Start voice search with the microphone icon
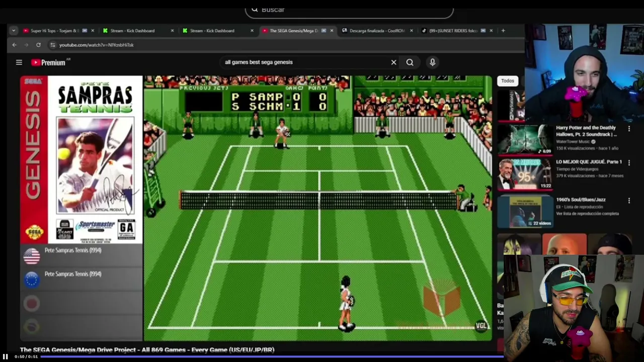 tap(432, 62)
